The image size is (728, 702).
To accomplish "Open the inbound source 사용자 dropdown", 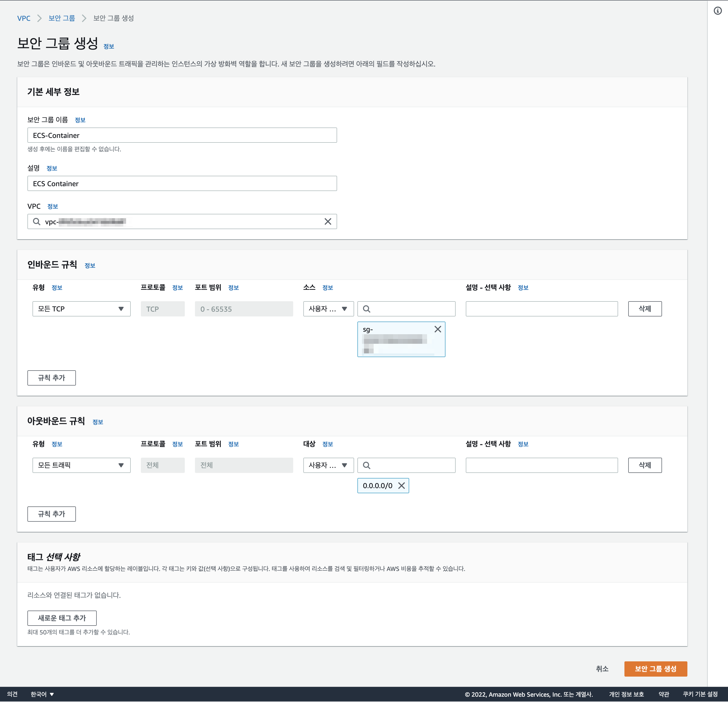I will click(x=328, y=309).
